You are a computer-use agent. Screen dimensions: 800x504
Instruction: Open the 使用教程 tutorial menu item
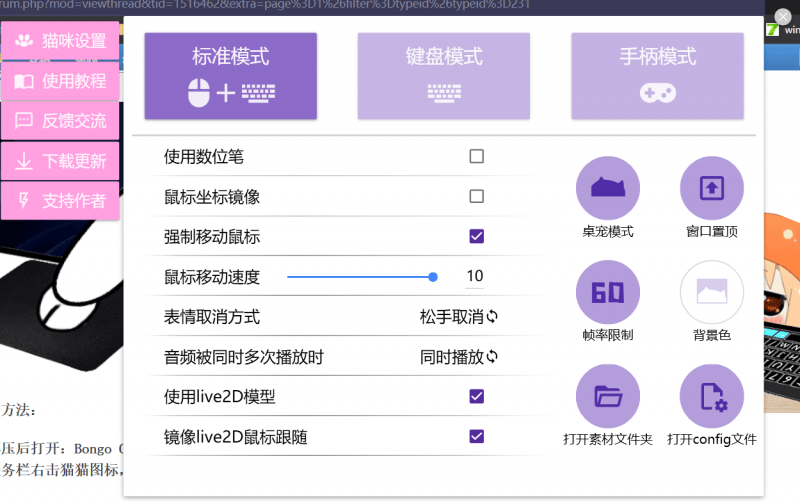(x=61, y=81)
